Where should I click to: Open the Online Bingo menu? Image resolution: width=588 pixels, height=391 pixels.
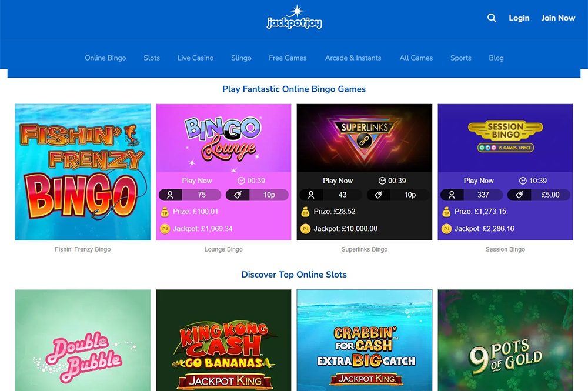(105, 58)
